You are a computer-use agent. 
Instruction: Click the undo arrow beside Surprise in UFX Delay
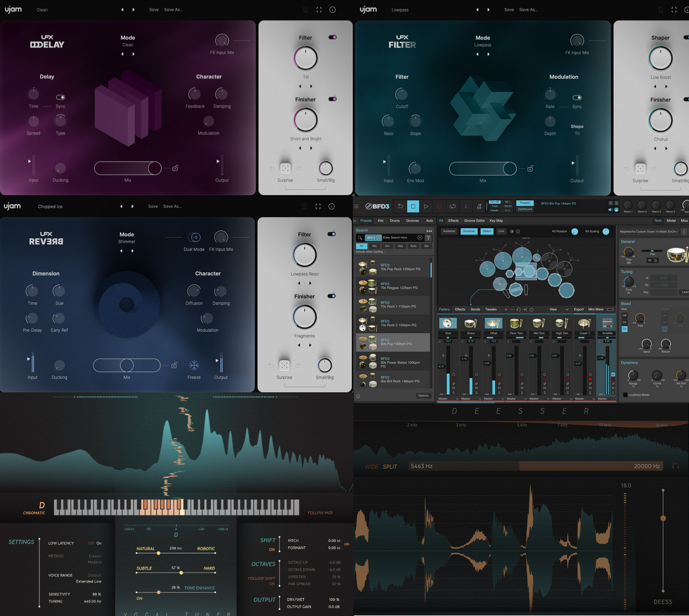pos(272,169)
